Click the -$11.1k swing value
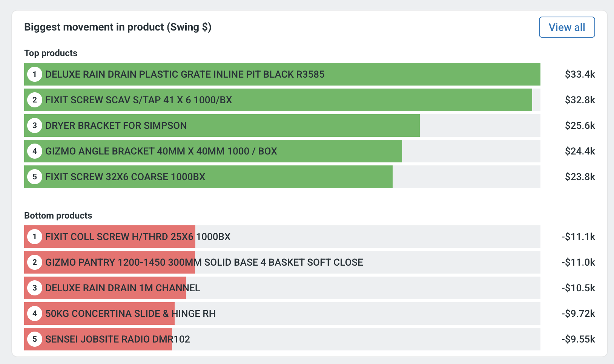 coord(578,237)
